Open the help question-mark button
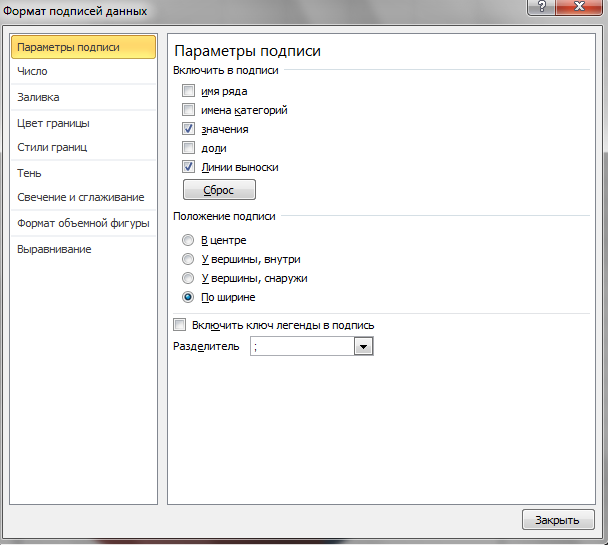Viewport: 609px width, 546px height. click(542, 7)
